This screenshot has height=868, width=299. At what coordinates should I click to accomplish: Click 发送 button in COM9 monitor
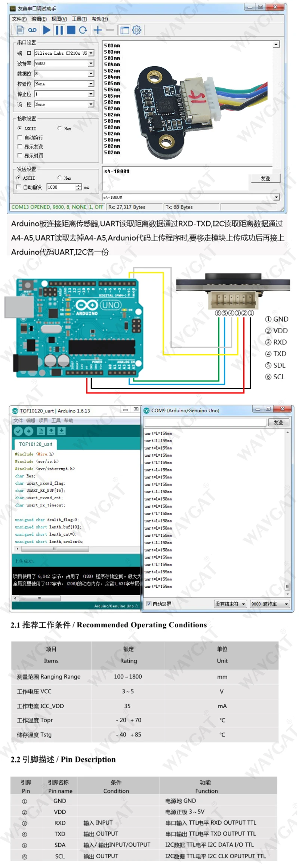[x=278, y=422]
